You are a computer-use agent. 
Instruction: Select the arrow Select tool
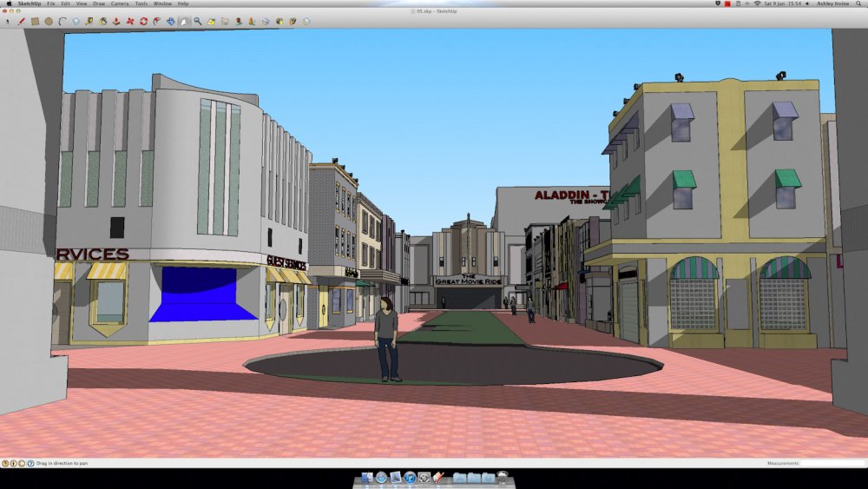tap(8, 21)
